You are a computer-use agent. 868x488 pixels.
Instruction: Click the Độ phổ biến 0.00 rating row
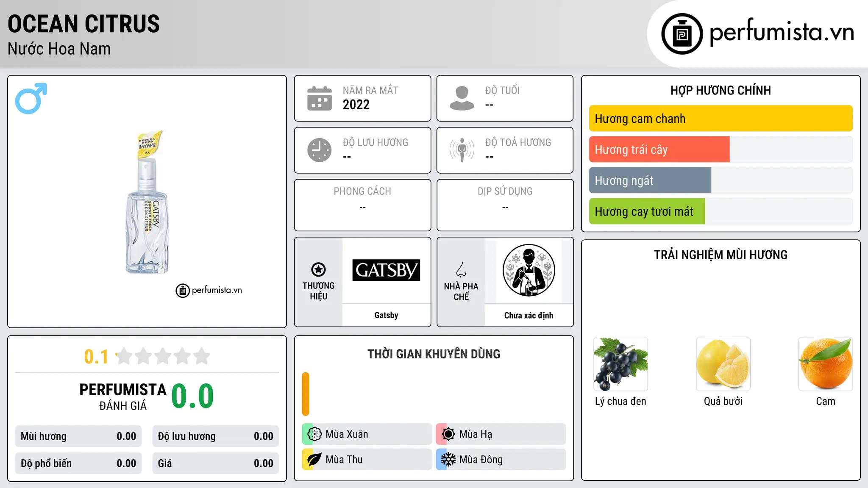pyautogui.click(x=78, y=463)
